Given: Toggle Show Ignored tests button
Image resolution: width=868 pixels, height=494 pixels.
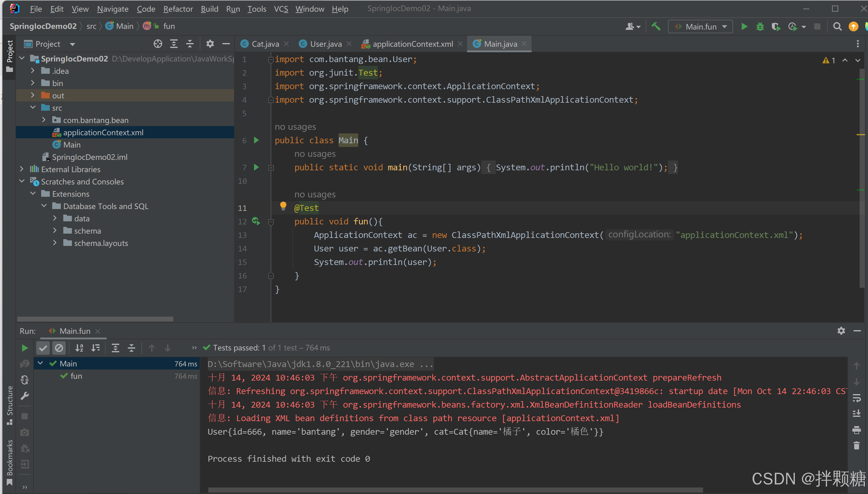Looking at the screenshot, I should pyautogui.click(x=59, y=348).
